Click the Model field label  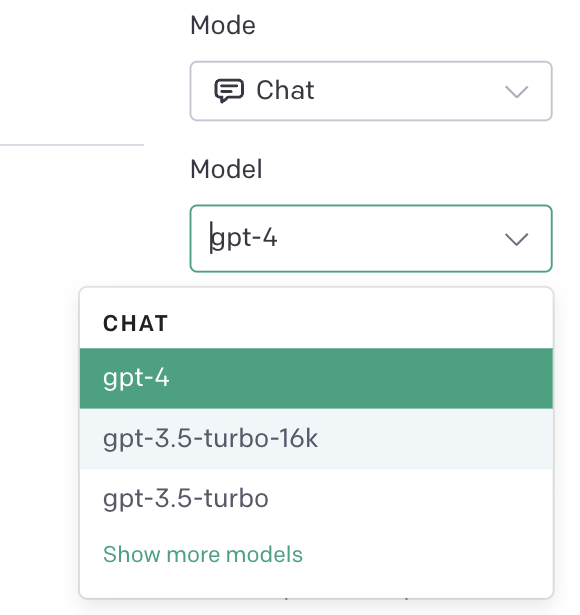(x=226, y=169)
